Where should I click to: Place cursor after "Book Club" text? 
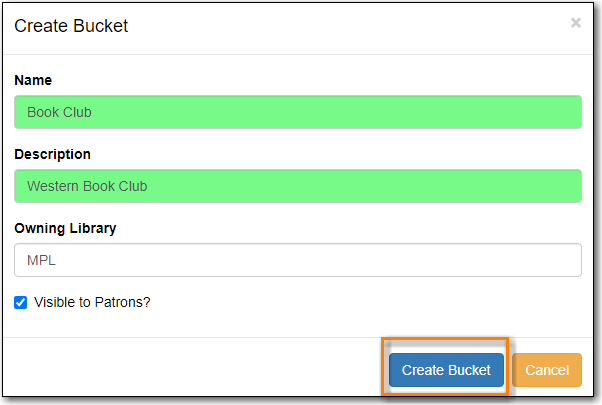pos(93,112)
